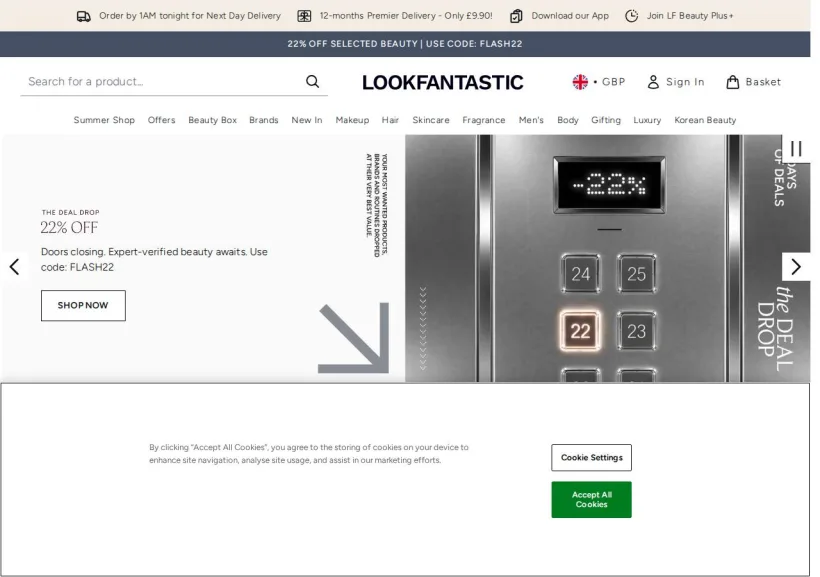Click Join LF Beauty Plus+ text

point(690,16)
